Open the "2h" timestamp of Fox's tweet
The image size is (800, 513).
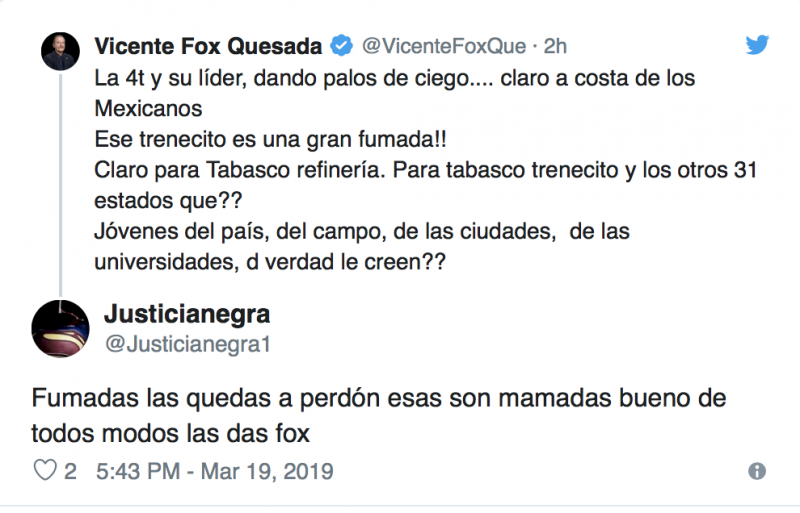click(x=556, y=47)
